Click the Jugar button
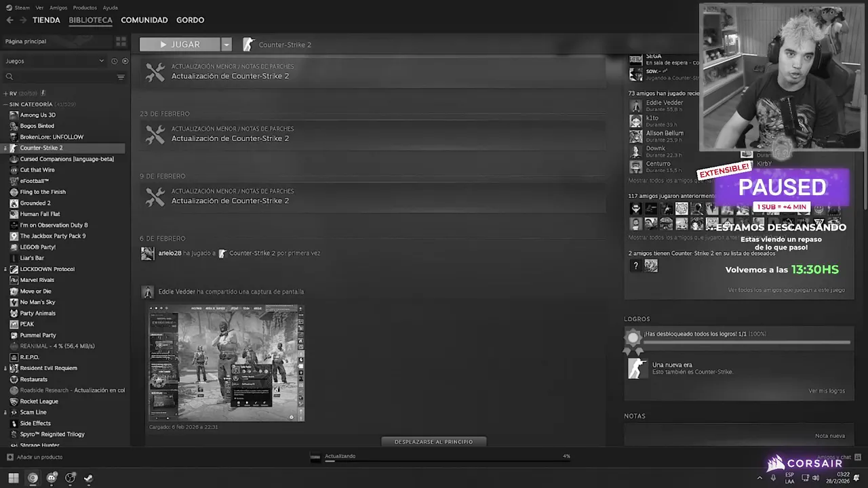This screenshot has height=488, width=868. coord(180,45)
